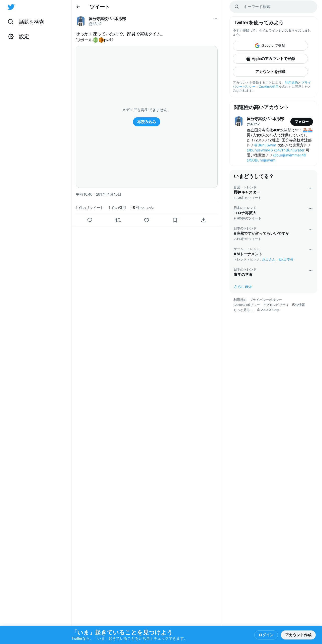Screen dimensions: 322x644
Task: Open @bunjiswim46 mention link
Action: tap(260, 150)
